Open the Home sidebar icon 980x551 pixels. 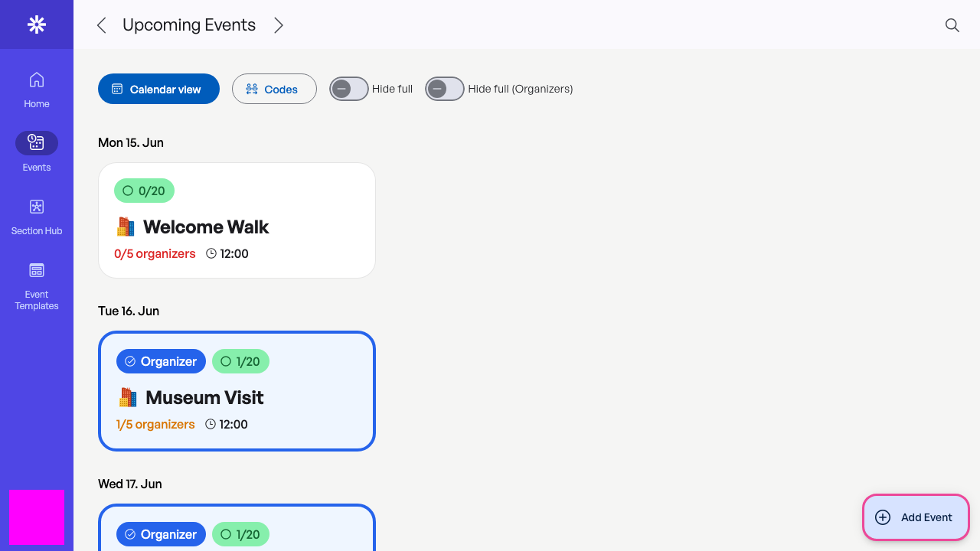tap(37, 80)
